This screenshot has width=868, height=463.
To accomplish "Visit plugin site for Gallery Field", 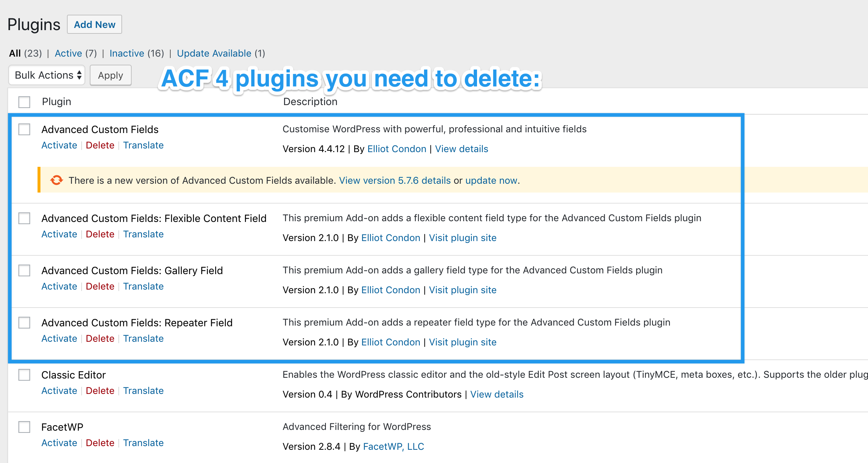I will [x=463, y=290].
